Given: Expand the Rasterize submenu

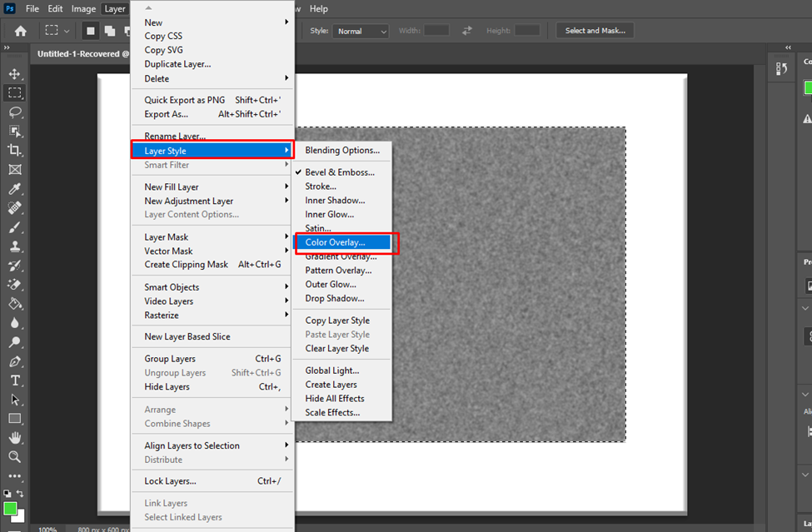Looking at the screenshot, I should (212, 316).
